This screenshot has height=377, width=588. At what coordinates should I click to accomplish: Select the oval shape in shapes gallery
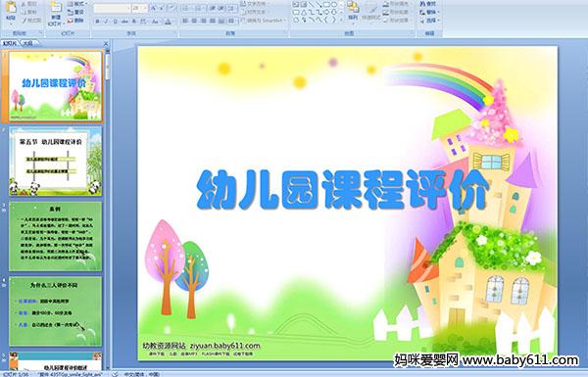click(334, 5)
